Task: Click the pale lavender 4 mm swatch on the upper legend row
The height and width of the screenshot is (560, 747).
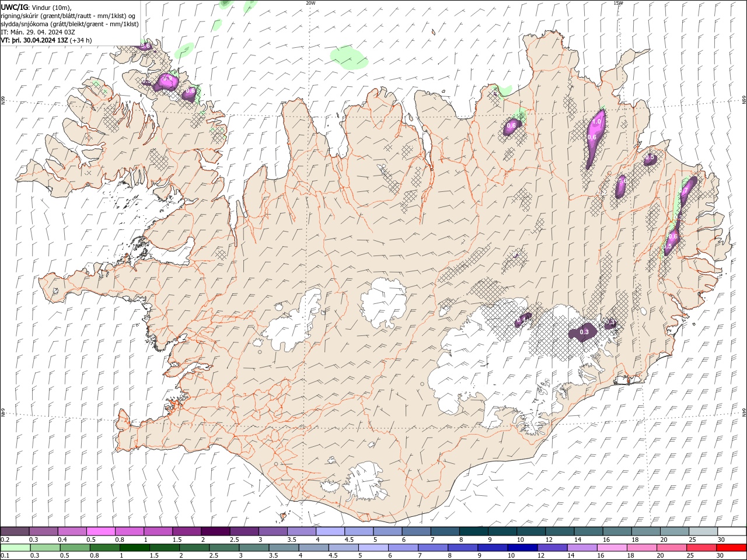Action: [330, 531]
